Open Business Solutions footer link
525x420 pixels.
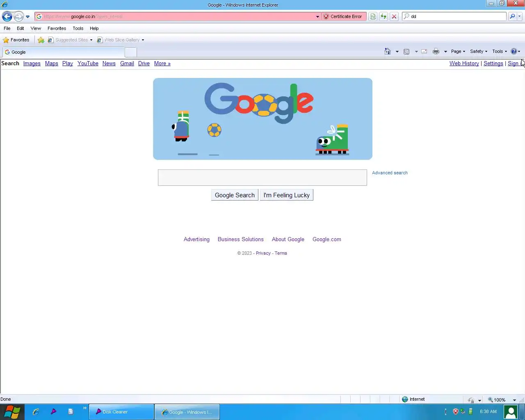pyautogui.click(x=241, y=239)
